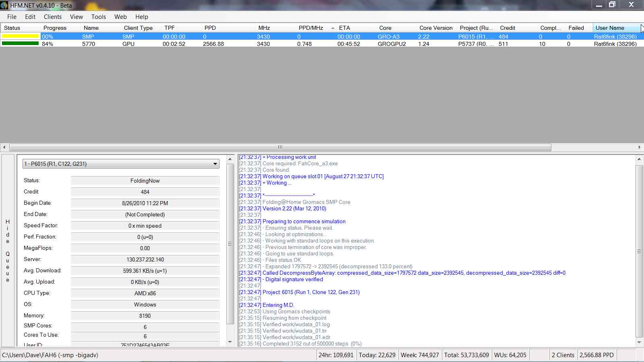Open the Web menu
Viewport: 644px width, 362px height.
click(120, 17)
